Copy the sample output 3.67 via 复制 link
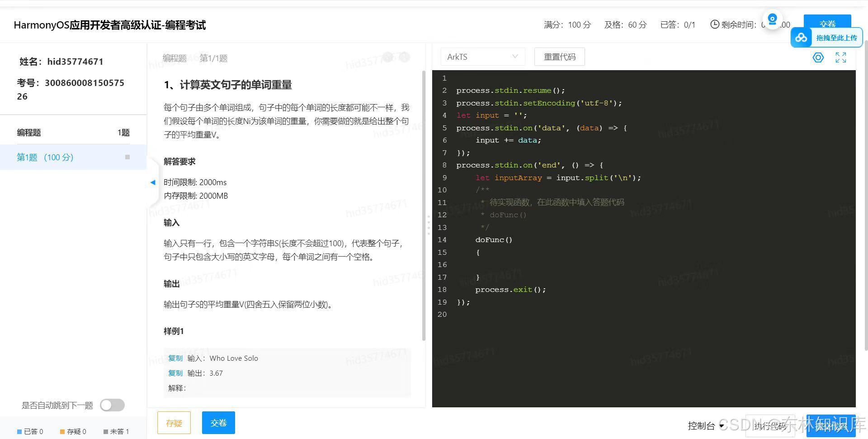 [x=175, y=373]
